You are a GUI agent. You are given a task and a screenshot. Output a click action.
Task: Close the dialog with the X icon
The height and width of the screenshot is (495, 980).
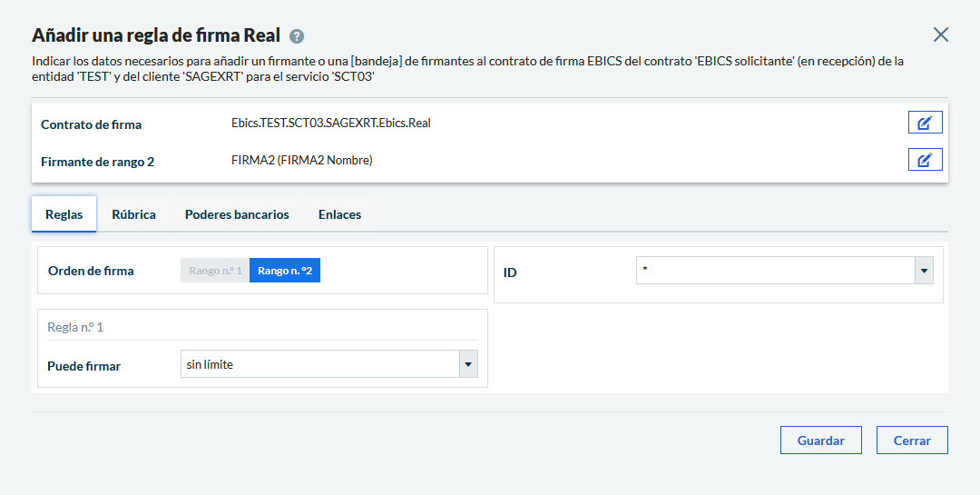pos(941,35)
